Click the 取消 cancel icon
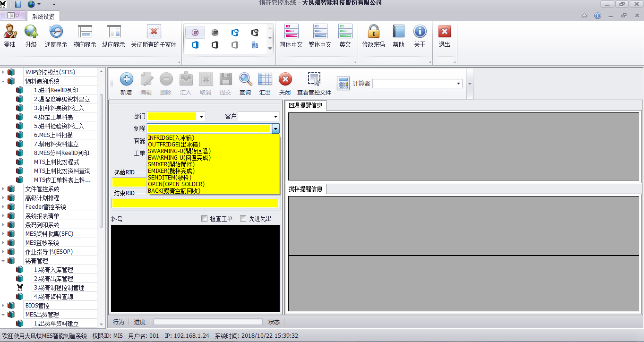 (206, 79)
